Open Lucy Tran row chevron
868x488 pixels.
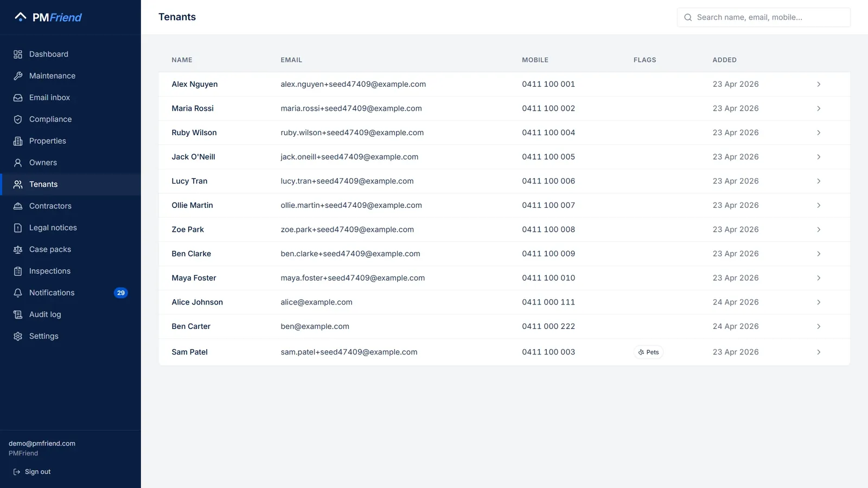tap(819, 181)
